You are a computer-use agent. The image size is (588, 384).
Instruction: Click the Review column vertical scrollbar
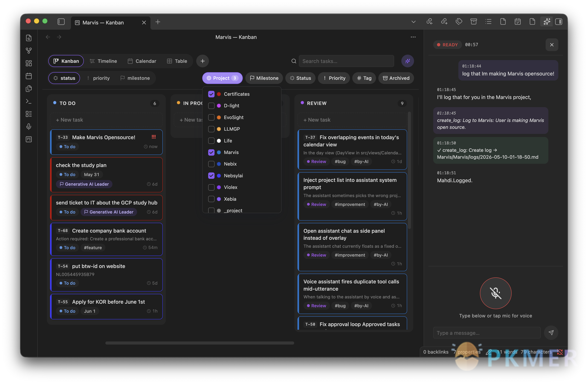click(409, 170)
